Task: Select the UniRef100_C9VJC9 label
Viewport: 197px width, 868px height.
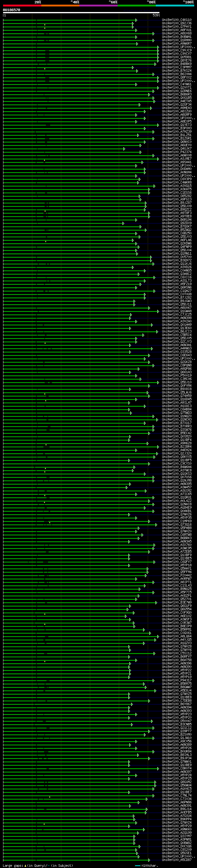Action: (x=177, y=50)
